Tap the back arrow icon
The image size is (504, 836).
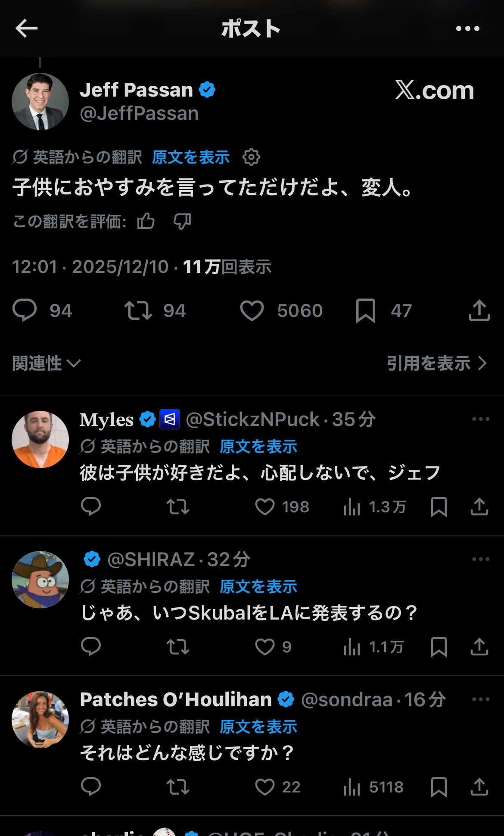coord(26,28)
